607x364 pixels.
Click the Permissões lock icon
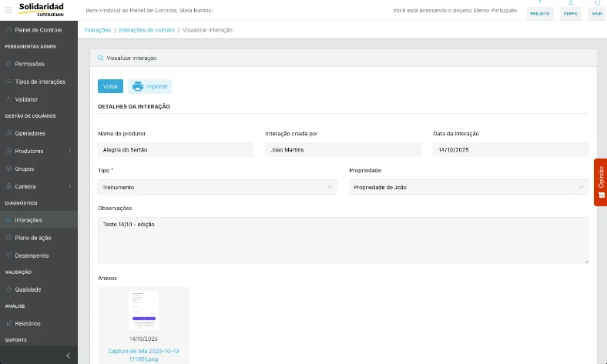coord(8,64)
